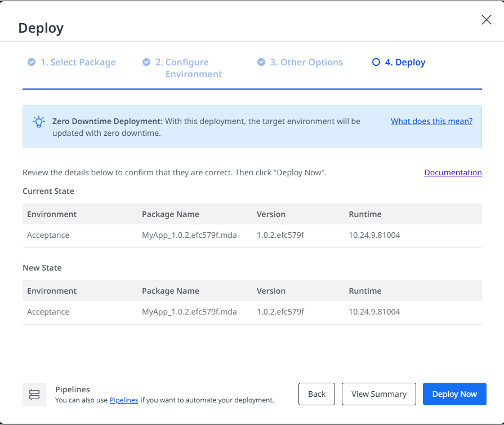
Task: Open the "What does this mean?" link
Action: tap(431, 121)
